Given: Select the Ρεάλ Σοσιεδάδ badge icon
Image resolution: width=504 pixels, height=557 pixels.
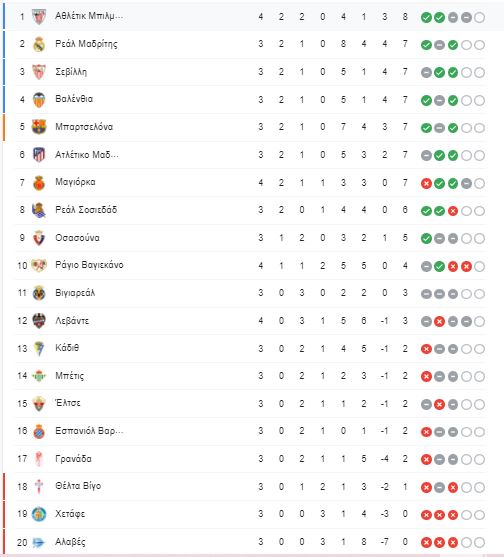Looking at the screenshot, I should [39, 210].
